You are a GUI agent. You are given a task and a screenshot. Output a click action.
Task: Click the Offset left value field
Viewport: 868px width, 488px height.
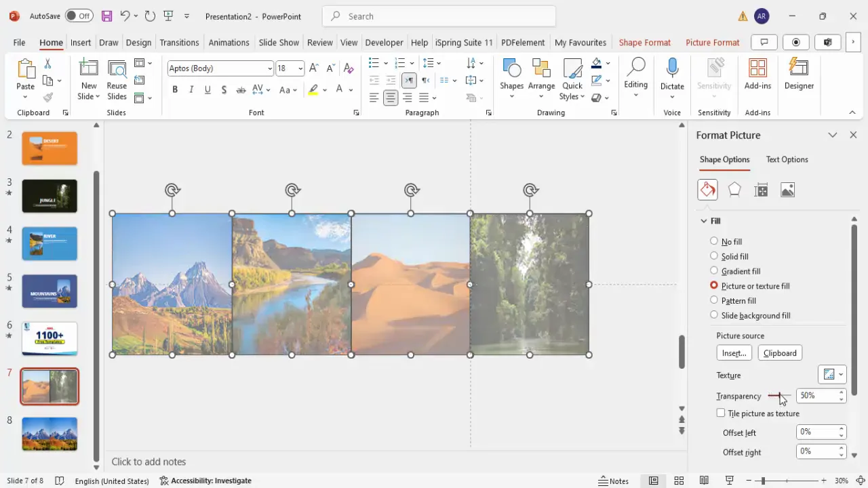[817, 432]
